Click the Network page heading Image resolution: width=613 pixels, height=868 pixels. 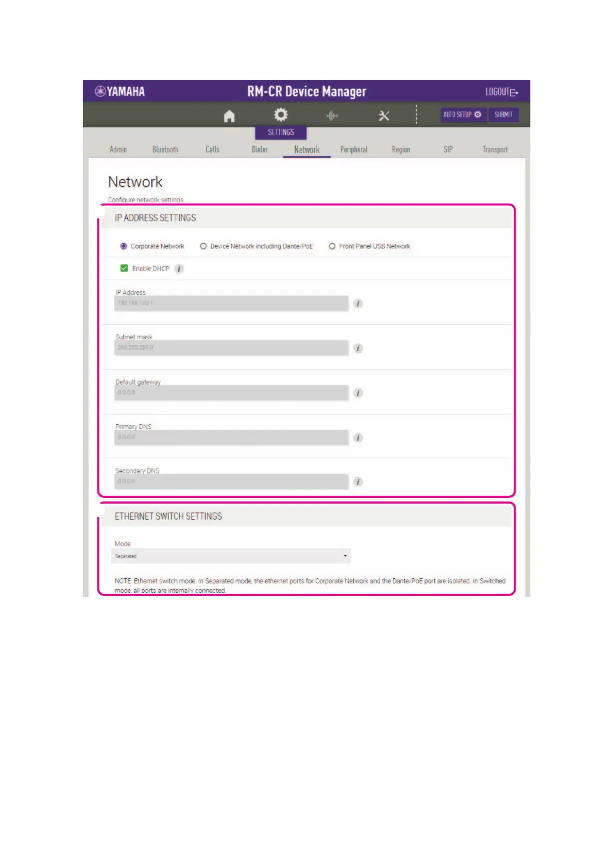(135, 182)
